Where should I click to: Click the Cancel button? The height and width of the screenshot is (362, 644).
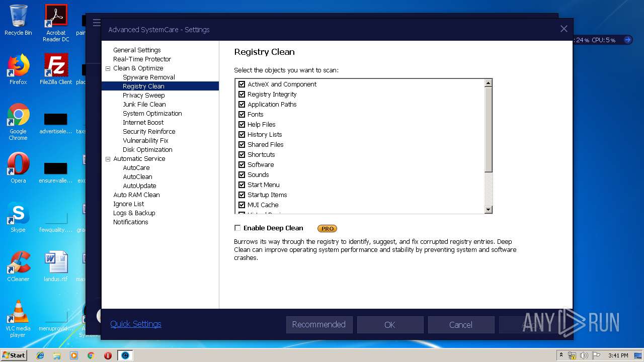461,325
